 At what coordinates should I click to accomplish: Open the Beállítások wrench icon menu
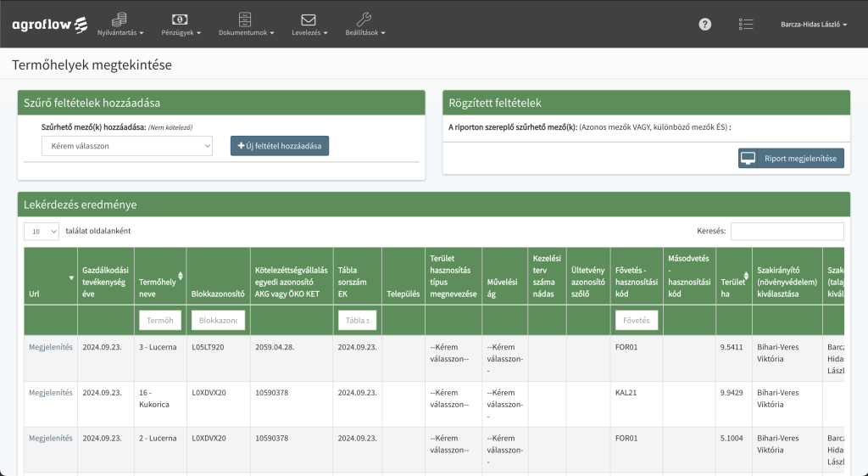tap(364, 20)
